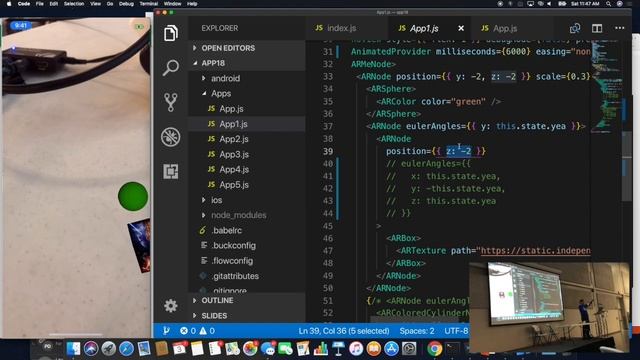The width and height of the screenshot is (640, 360).
Task: Open App5.js in the explorer
Action: click(247, 184)
